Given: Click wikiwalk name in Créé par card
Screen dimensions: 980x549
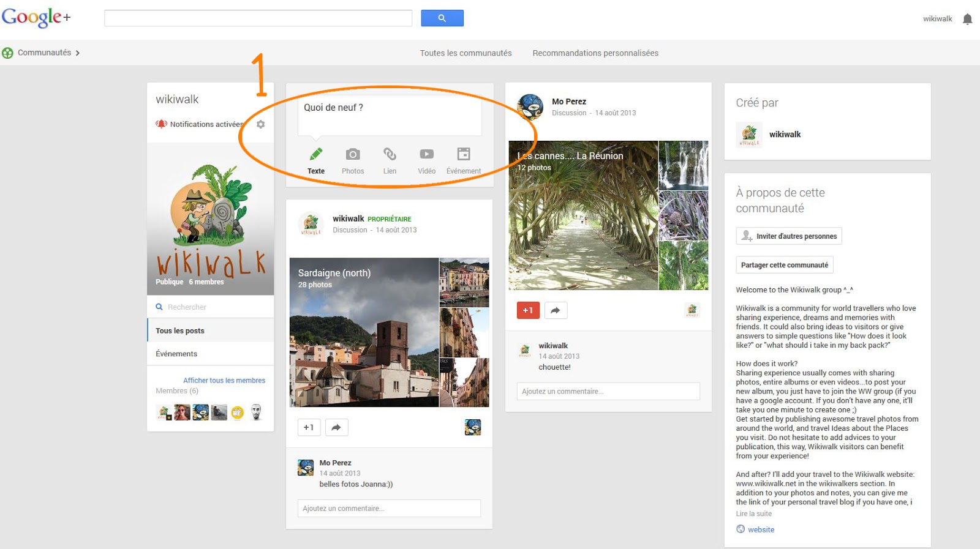Looking at the screenshot, I should (x=785, y=135).
